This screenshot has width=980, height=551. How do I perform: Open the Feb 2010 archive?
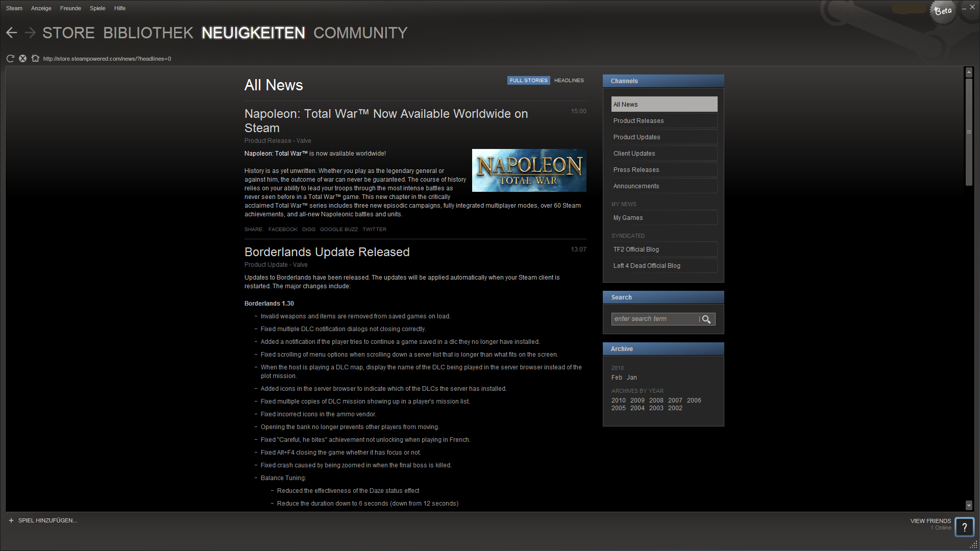point(617,378)
